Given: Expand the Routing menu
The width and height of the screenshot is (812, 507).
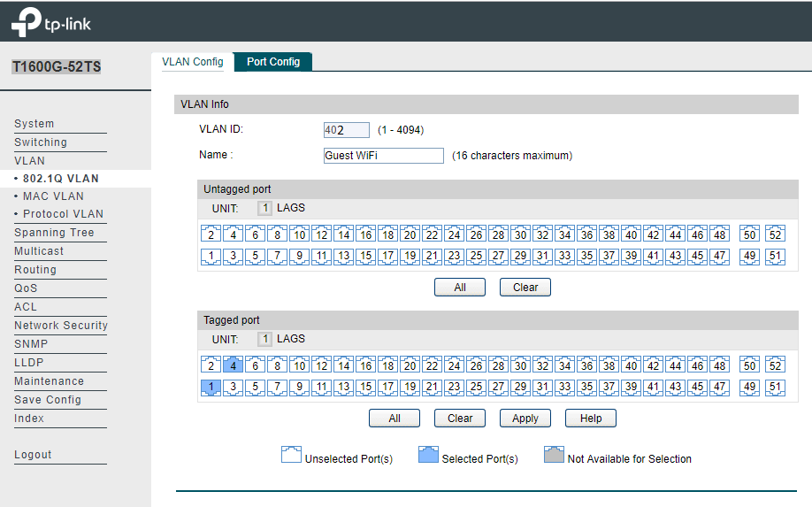Looking at the screenshot, I should tap(35, 270).
